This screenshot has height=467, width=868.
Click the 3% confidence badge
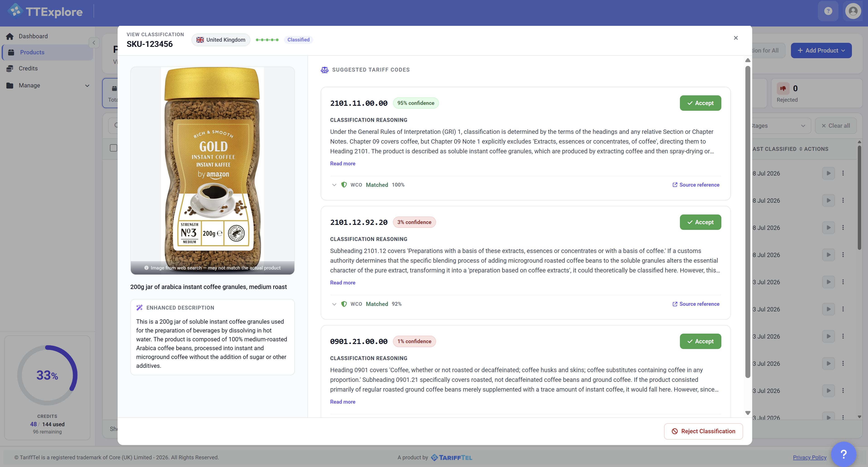(x=414, y=222)
